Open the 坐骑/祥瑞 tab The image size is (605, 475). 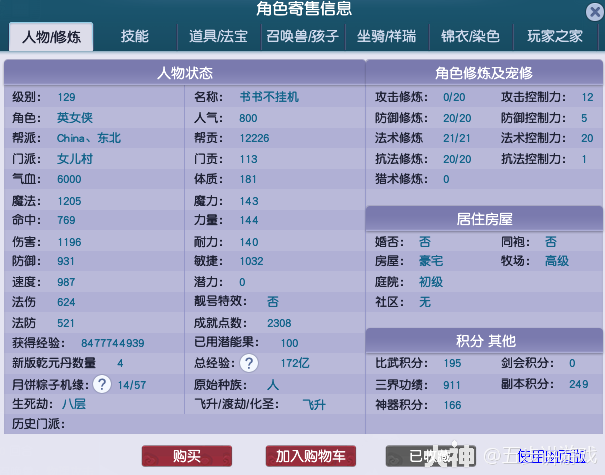pos(387,36)
